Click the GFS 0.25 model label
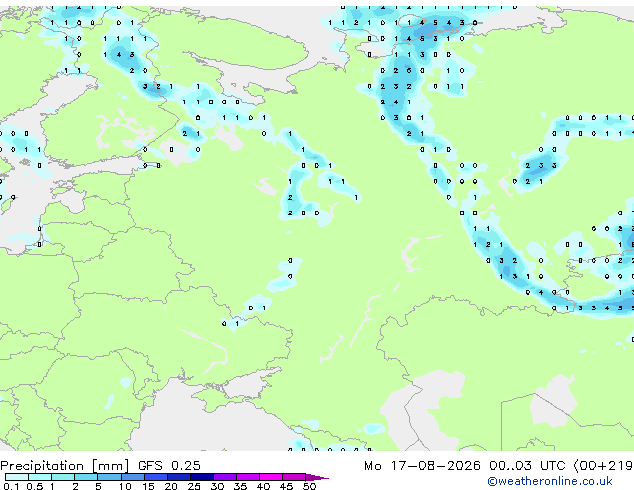 169,466
